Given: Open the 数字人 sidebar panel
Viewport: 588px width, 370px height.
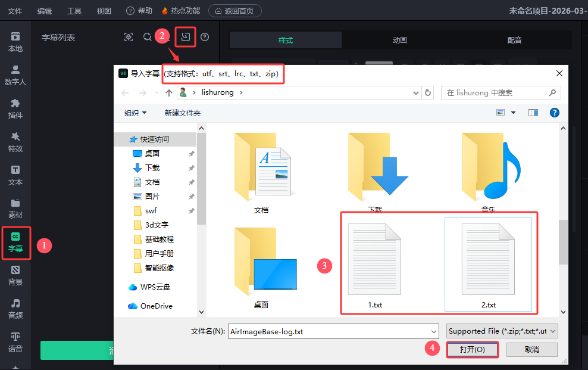Looking at the screenshot, I should click(x=15, y=75).
